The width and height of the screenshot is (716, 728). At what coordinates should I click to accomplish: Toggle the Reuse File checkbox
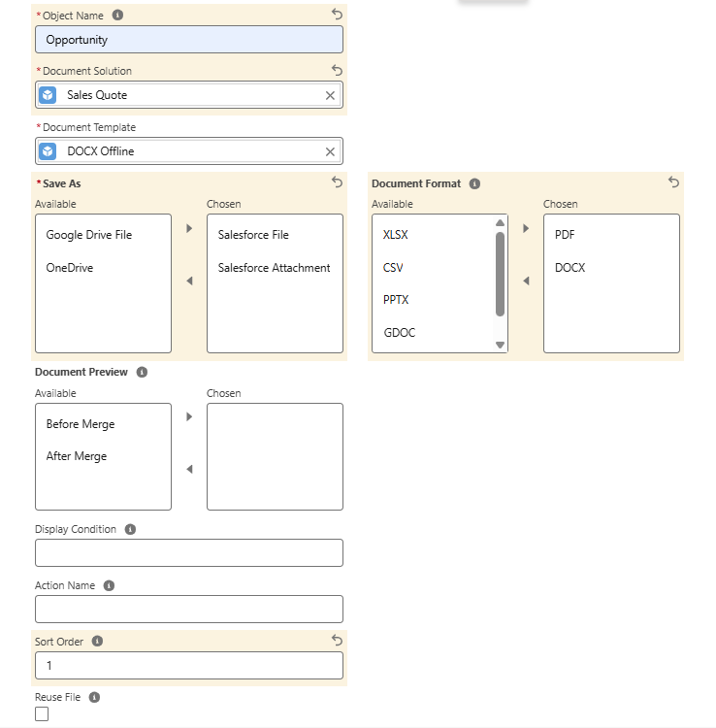click(x=42, y=714)
